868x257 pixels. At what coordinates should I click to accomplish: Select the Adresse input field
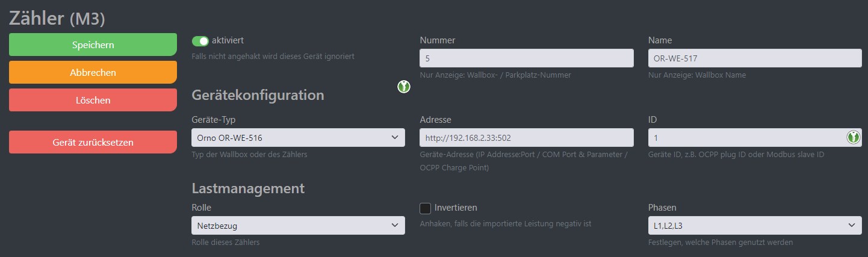click(526, 138)
